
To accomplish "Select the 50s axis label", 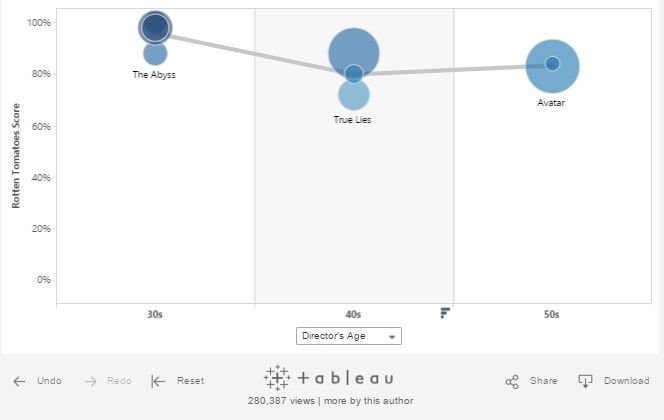I will 552,314.
